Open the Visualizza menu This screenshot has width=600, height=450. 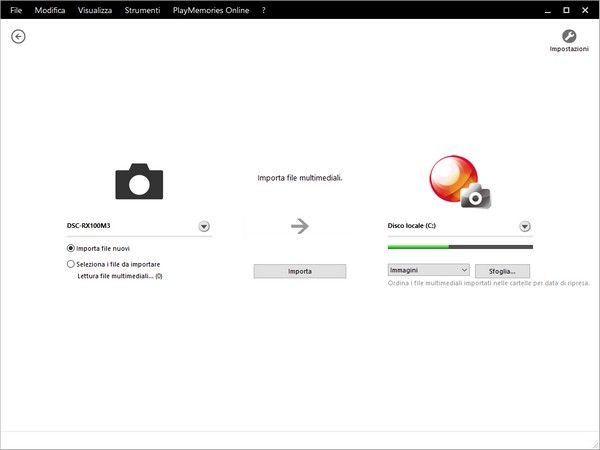pyautogui.click(x=93, y=9)
